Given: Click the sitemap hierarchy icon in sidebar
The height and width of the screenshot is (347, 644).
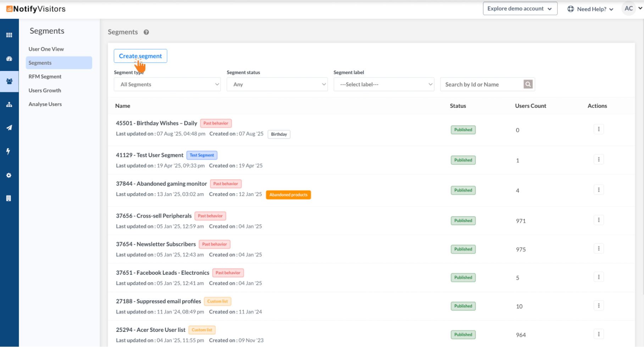Looking at the screenshot, I should (9, 105).
